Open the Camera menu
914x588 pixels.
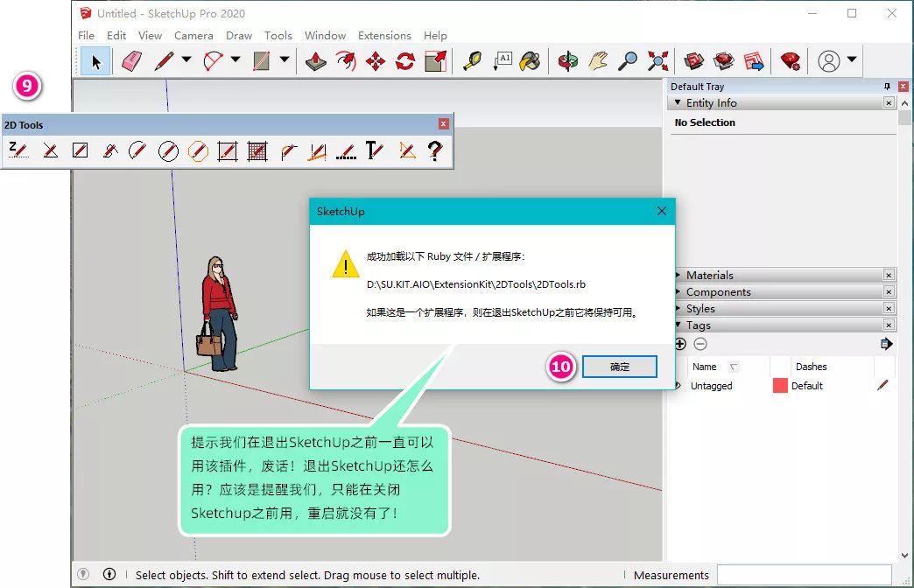pyautogui.click(x=193, y=36)
